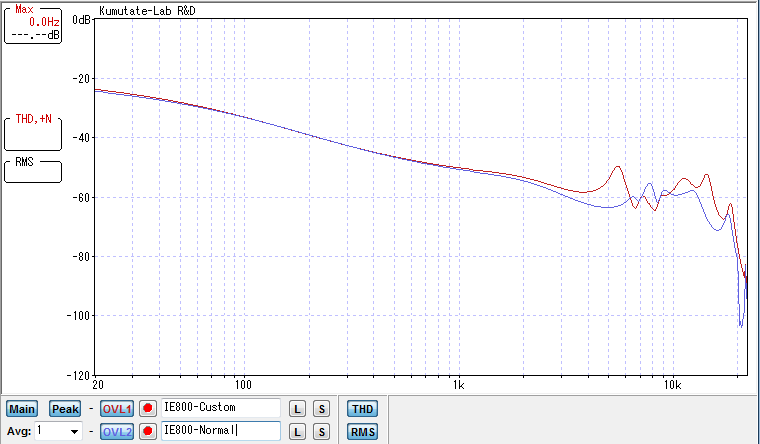Click the -60 dB axis label
Screen dimensions: 760x444
[81, 197]
